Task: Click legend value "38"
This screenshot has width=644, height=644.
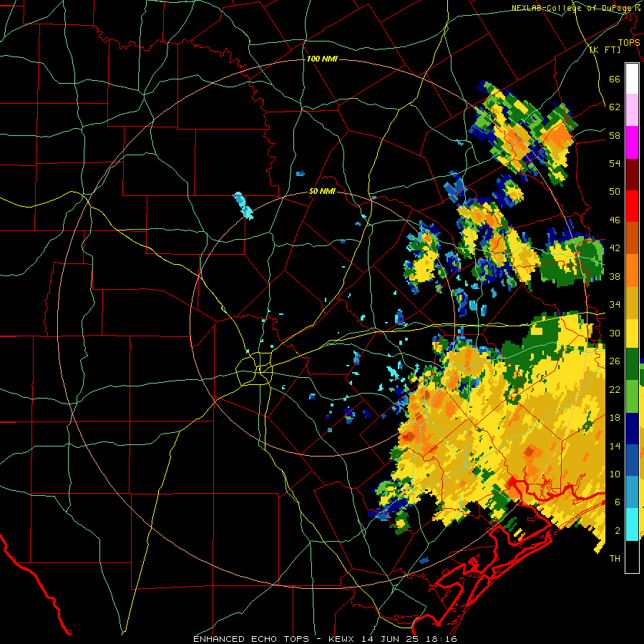Action: click(x=615, y=276)
